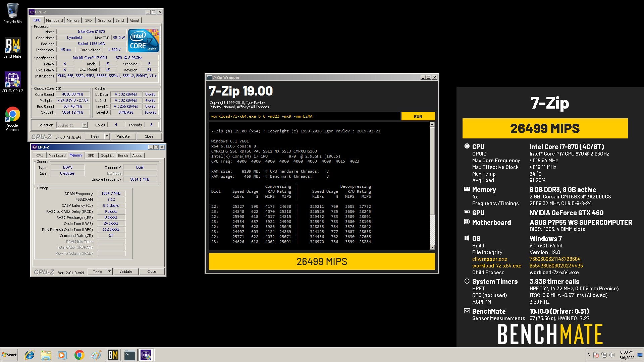Click the Windows OS icon in BenchMate panel
Viewport: 644px width, 362px height.
467,238
